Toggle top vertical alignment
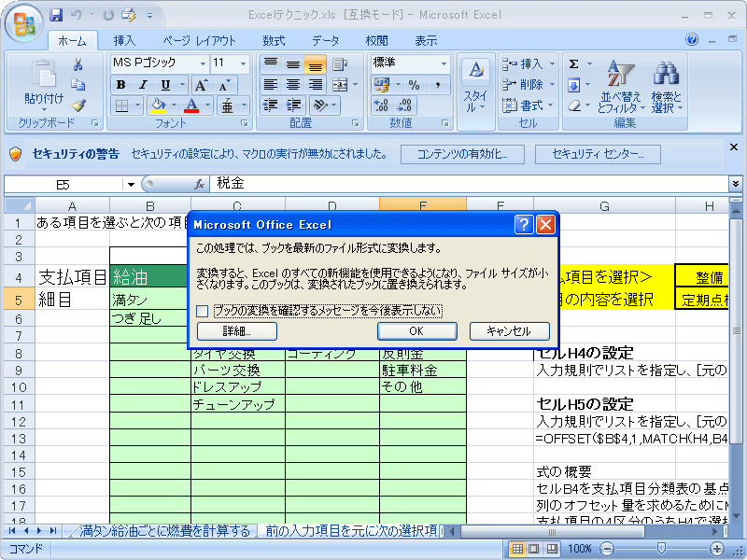747x560 pixels. coord(271,64)
